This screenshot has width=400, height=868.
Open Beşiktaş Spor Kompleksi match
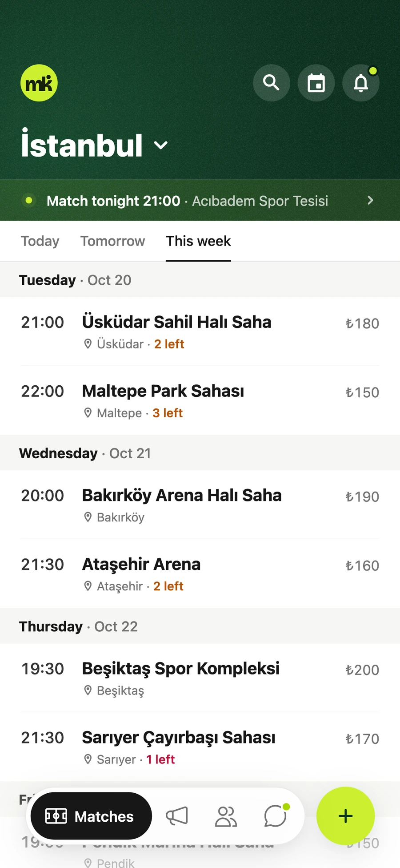tap(200, 678)
